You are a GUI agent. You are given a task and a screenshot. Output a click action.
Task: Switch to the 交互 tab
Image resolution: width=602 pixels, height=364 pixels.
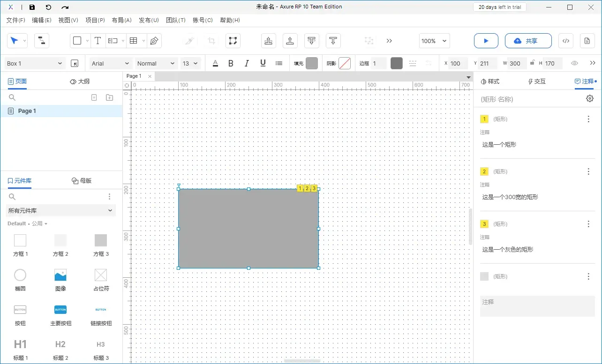coord(537,82)
